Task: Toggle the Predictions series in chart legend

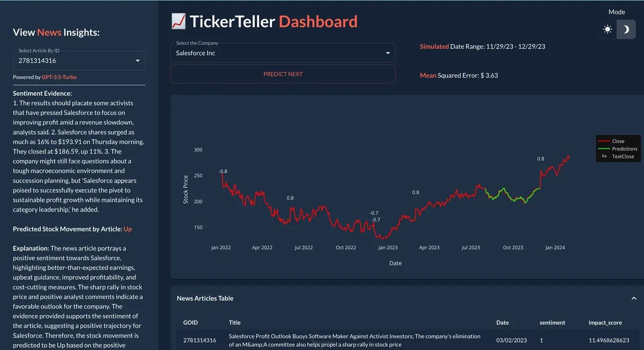Action: point(618,149)
